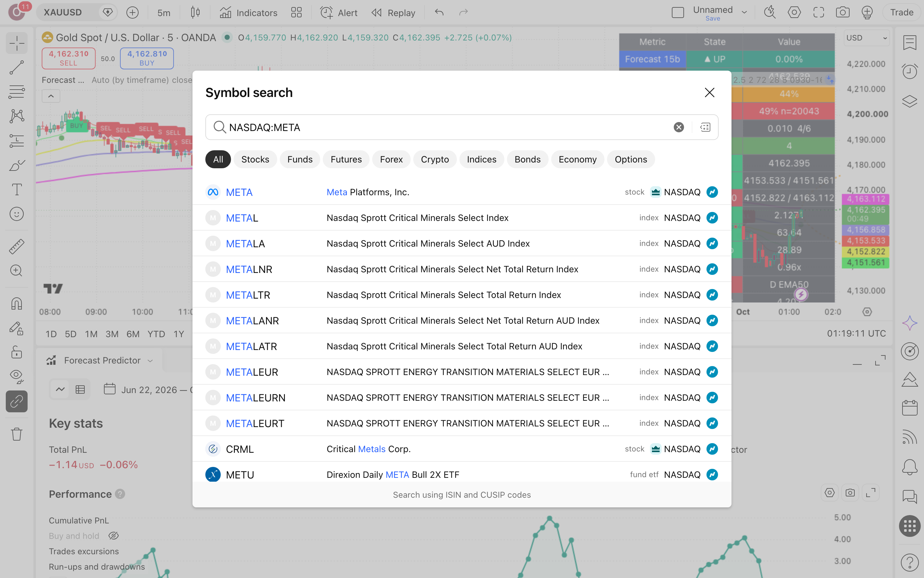Filter results by Indices
The image size is (924, 578).
click(x=482, y=159)
